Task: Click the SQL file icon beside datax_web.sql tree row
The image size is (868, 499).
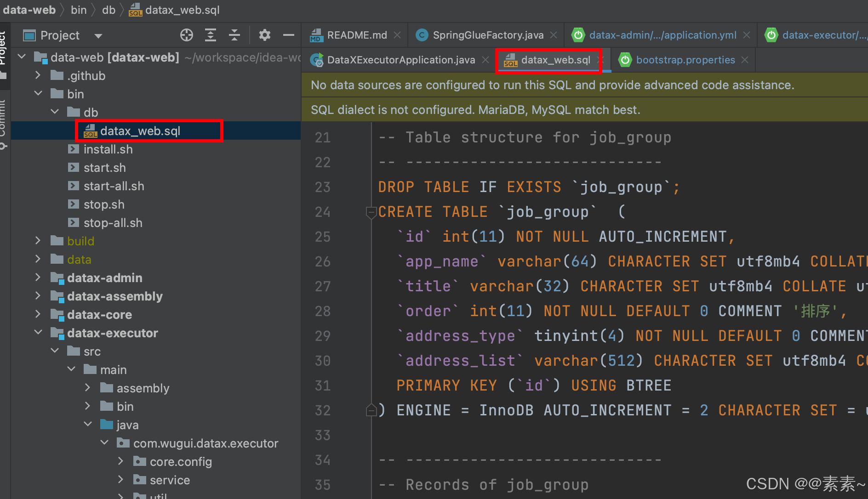Action: pyautogui.click(x=90, y=131)
